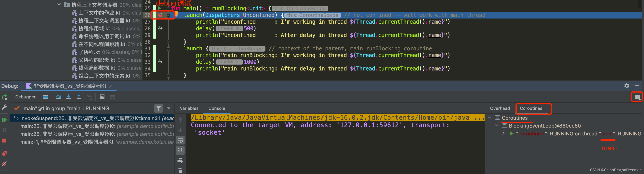The height and width of the screenshot is (174, 644).
Task: Collapse the Coroutines root node
Action: pyautogui.click(x=489, y=118)
